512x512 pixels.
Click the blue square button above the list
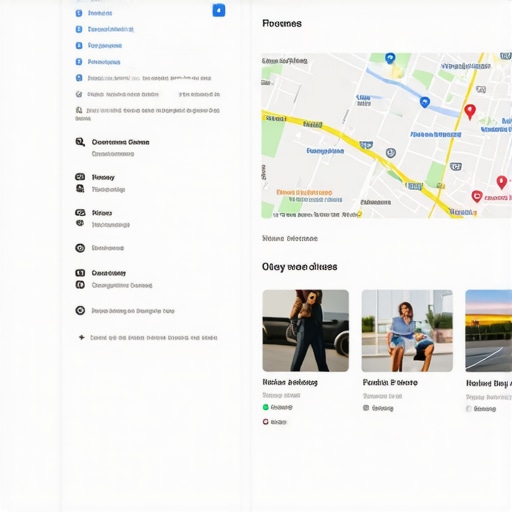point(219,10)
